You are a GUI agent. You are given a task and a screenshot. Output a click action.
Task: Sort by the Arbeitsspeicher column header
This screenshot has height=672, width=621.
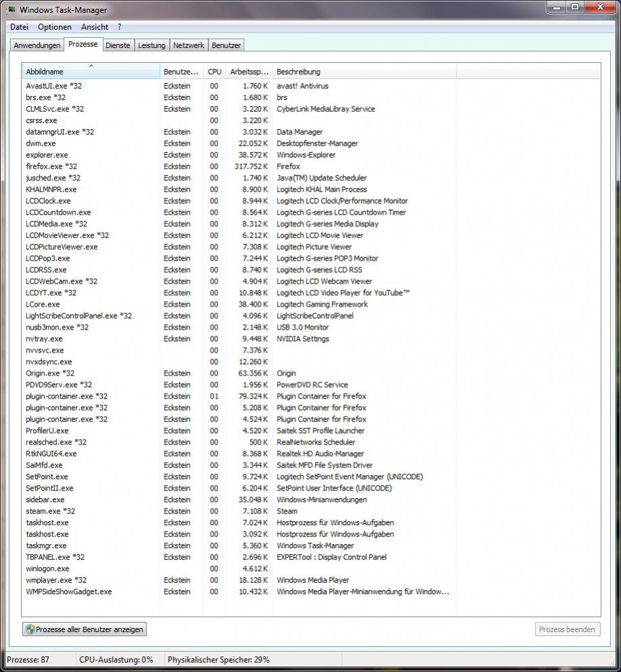point(249,72)
